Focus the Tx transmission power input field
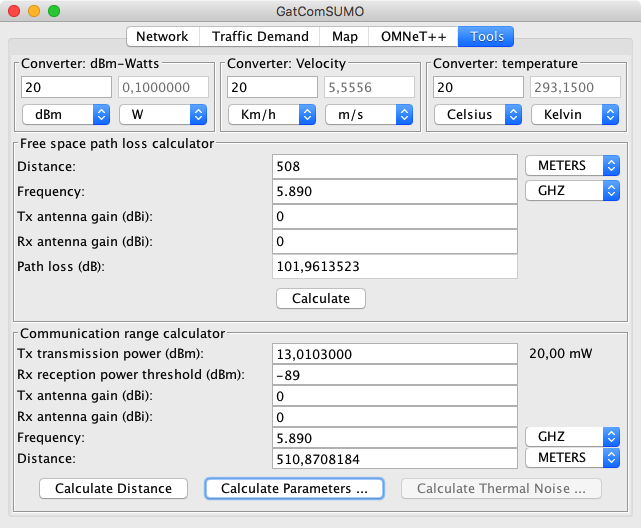Screen dimensions: 641x528 tap(394, 354)
